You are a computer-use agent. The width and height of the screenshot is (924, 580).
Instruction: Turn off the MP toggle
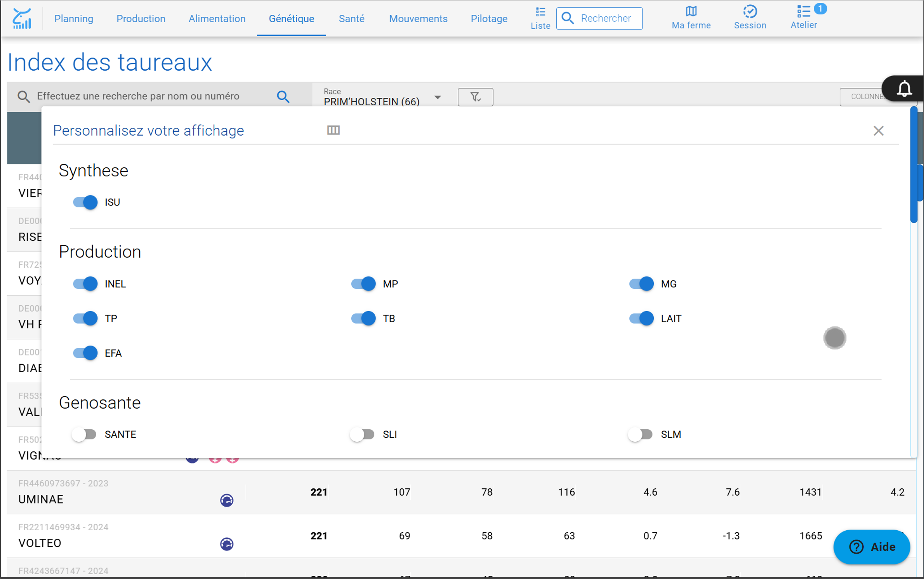coord(363,284)
